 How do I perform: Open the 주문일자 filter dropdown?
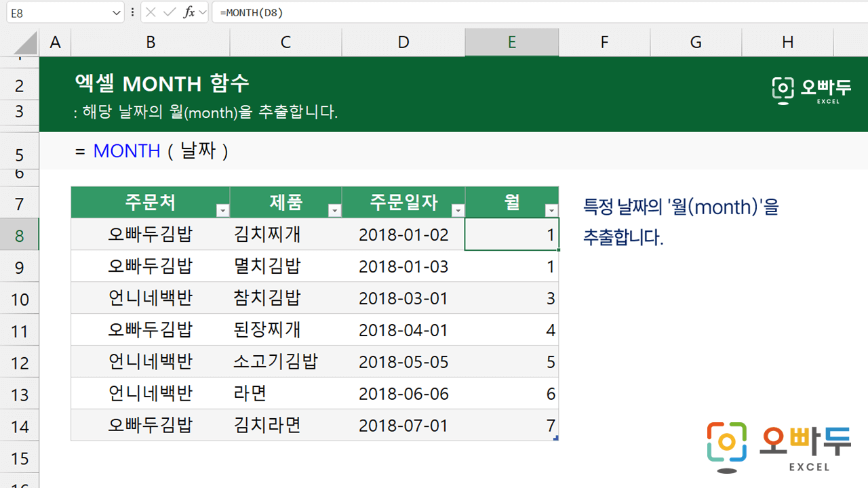[x=458, y=211]
